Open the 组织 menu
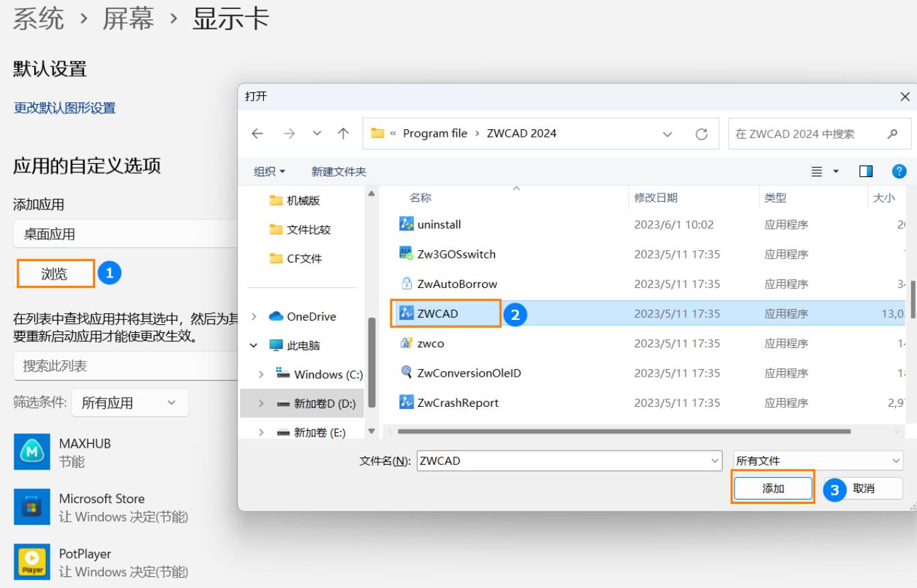This screenshot has height=588, width=917. pyautogui.click(x=270, y=172)
